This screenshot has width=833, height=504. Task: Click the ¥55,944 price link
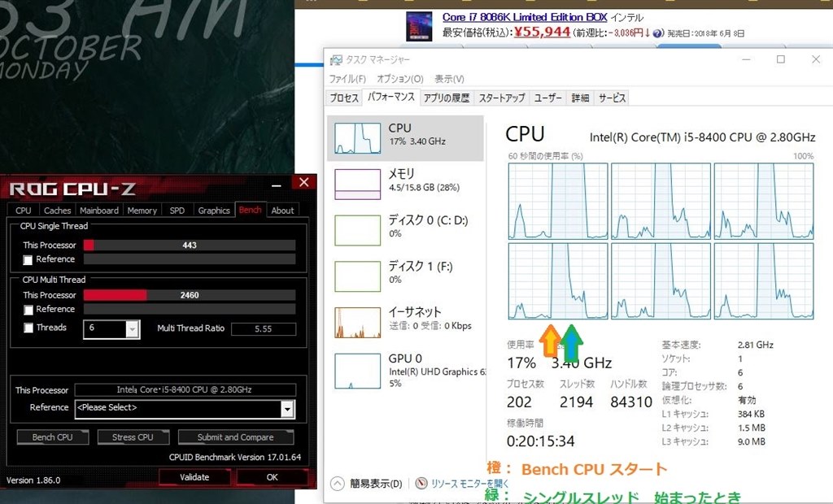coord(543,32)
